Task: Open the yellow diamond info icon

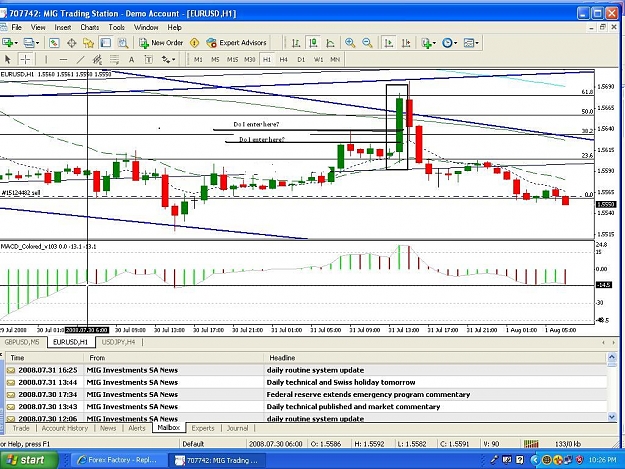Action: (195, 43)
